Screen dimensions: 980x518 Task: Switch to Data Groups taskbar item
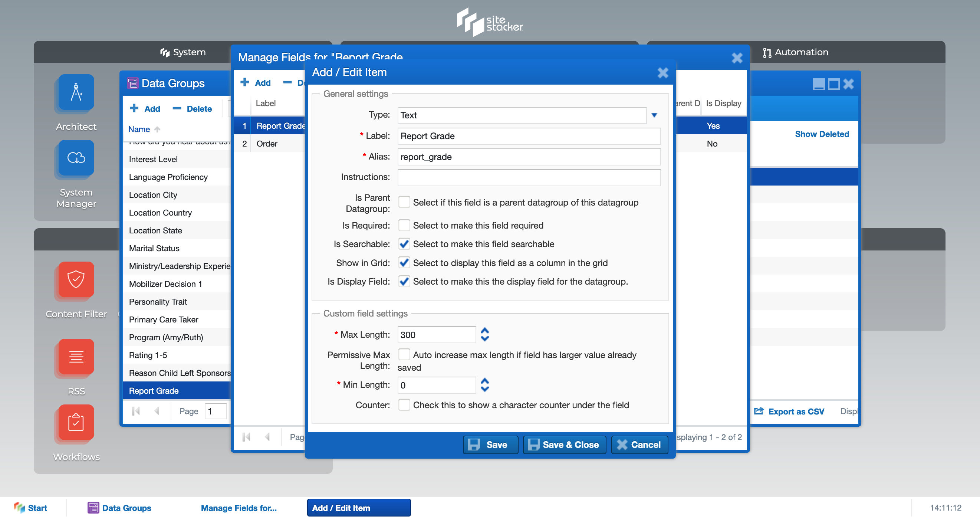tap(119, 508)
